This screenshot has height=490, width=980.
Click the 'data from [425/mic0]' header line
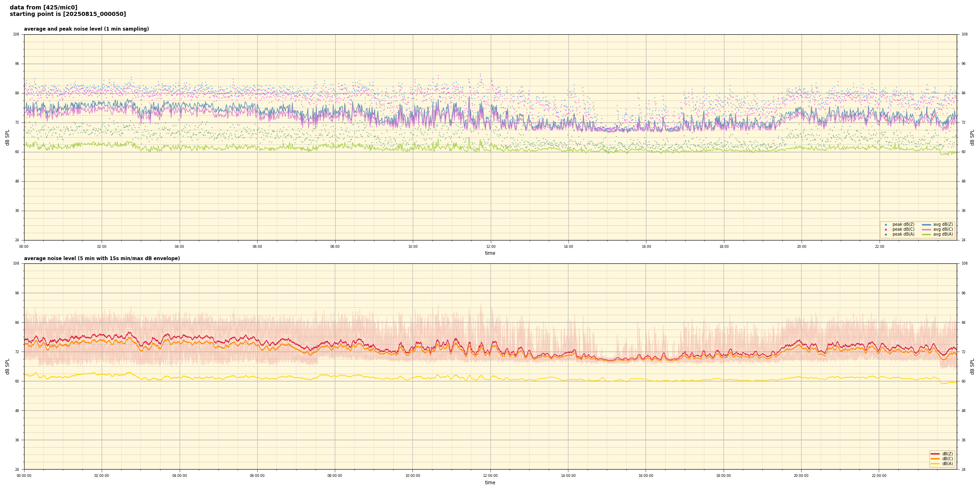pos(43,7)
